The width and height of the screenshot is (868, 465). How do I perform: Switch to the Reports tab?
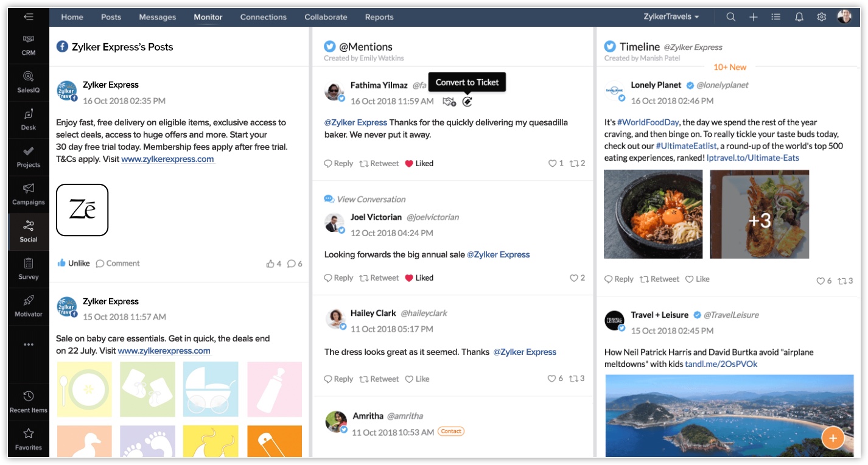379,17
